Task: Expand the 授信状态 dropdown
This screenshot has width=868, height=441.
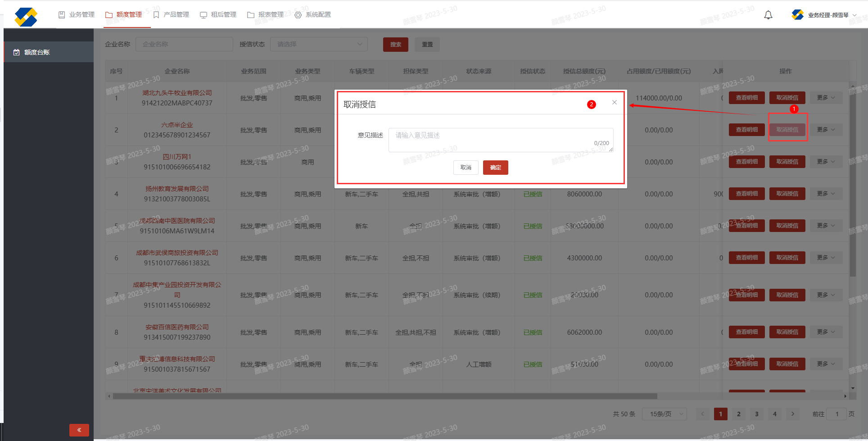Action: coord(319,44)
